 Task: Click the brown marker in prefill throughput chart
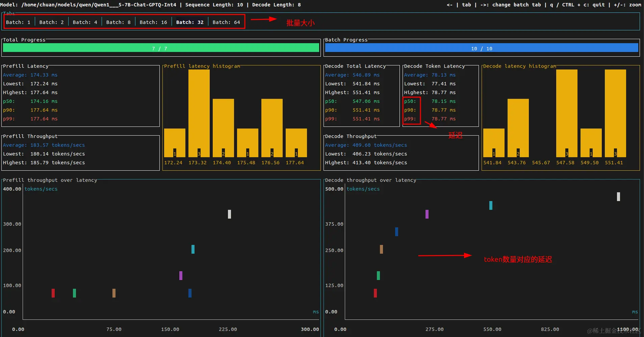pos(114,293)
